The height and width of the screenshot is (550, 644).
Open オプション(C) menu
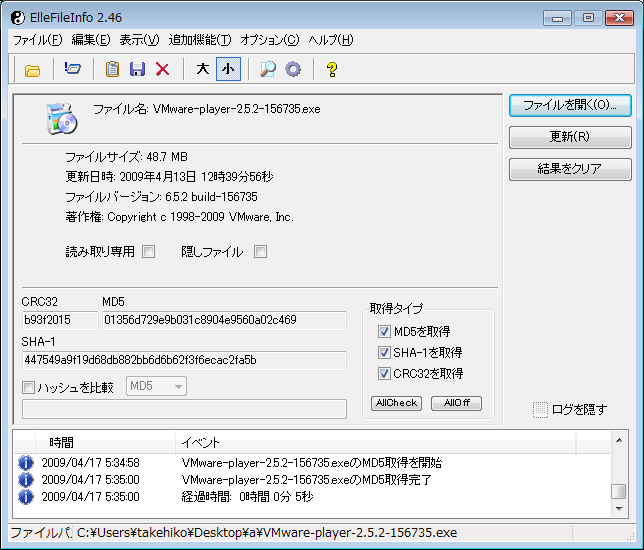270,40
